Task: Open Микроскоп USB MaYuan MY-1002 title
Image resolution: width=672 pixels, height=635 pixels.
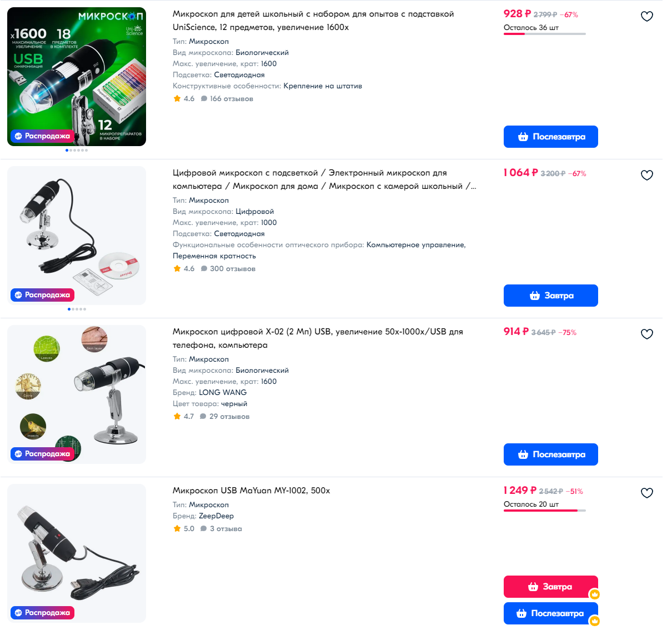Action: [251, 491]
